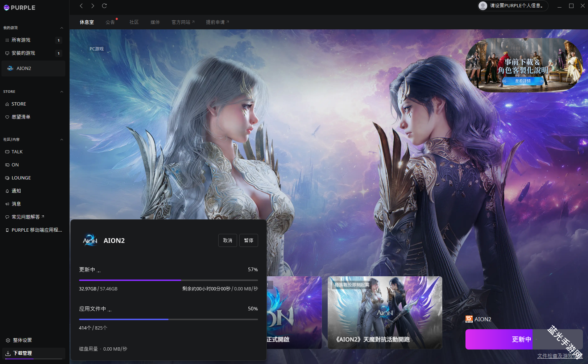Click the forward navigation arrow
The width and height of the screenshot is (588, 364).
93,6
